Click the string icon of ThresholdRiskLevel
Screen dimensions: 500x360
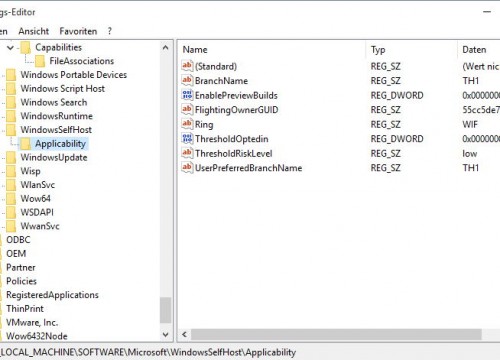(187, 153)
